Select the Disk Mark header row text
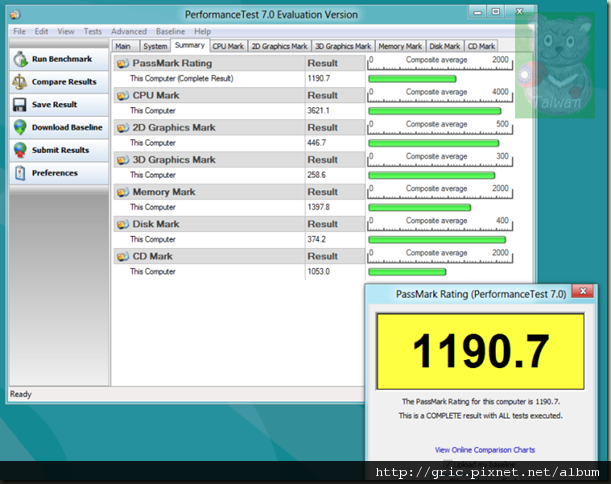This screenshot has height=484, width=611. coord(156,224)
